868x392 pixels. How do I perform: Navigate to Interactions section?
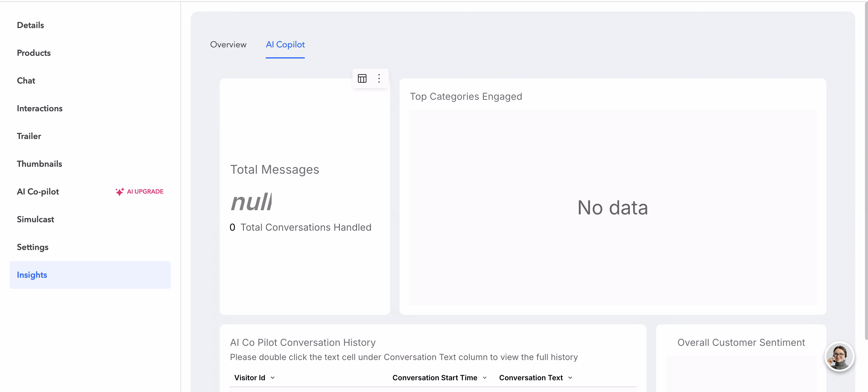[x=40, y=109]
